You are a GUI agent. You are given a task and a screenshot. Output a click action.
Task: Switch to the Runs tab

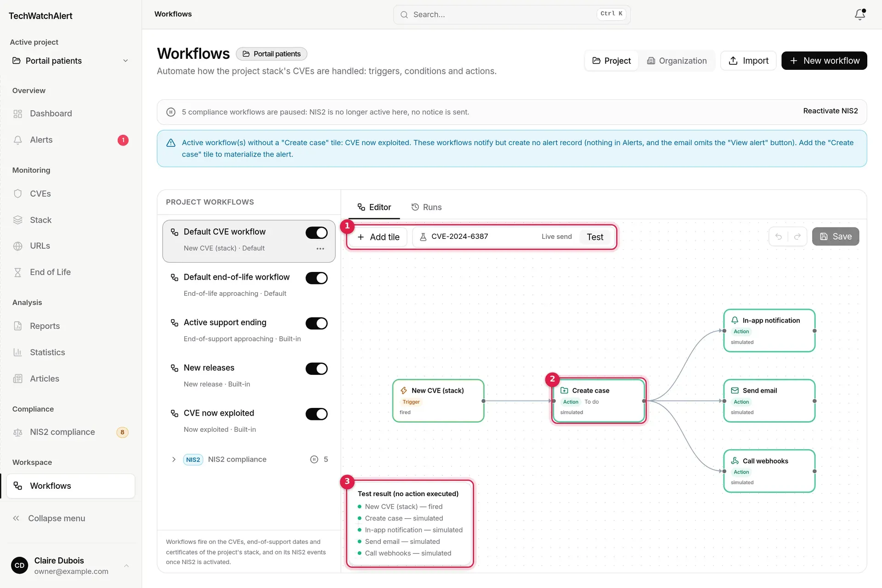click(x=426, y=207)
